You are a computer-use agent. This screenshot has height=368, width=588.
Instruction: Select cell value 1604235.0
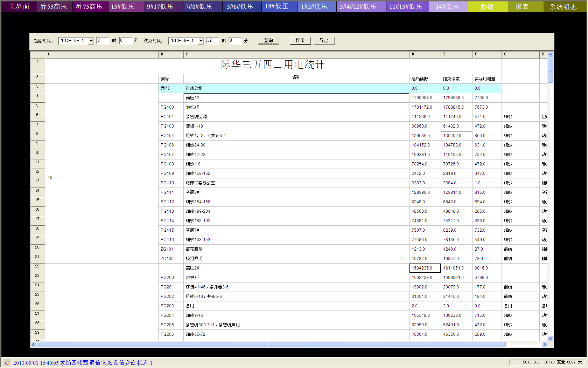[x=425, y=268]
